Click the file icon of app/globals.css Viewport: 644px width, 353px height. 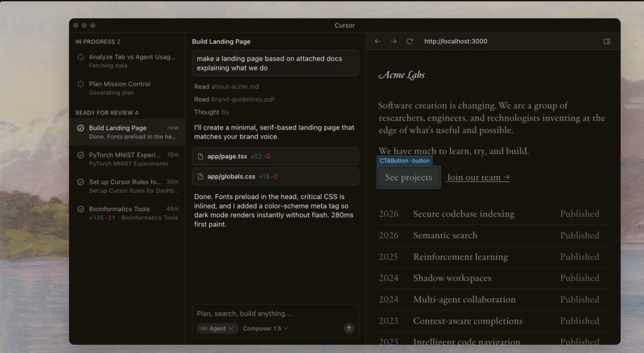[x=201, y=176]
